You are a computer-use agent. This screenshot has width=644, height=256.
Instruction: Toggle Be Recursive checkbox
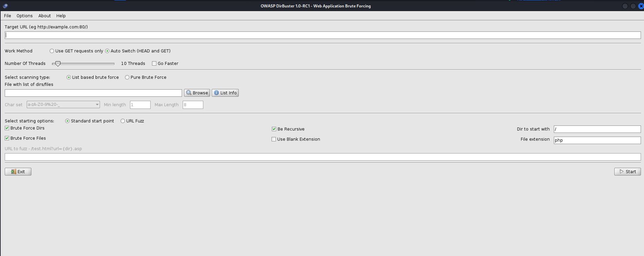(x=274, y=129)
